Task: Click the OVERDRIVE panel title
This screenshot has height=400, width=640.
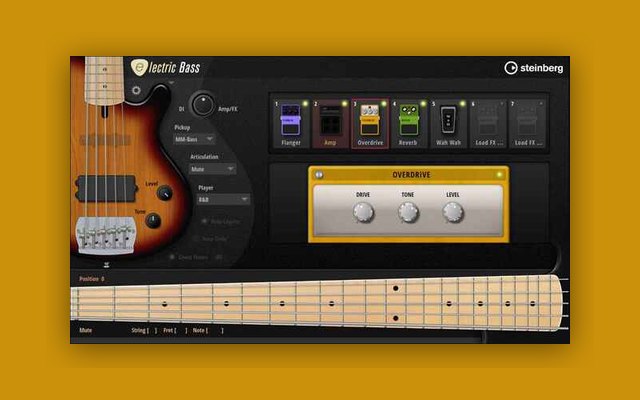Action: click(x=411, y=175)
